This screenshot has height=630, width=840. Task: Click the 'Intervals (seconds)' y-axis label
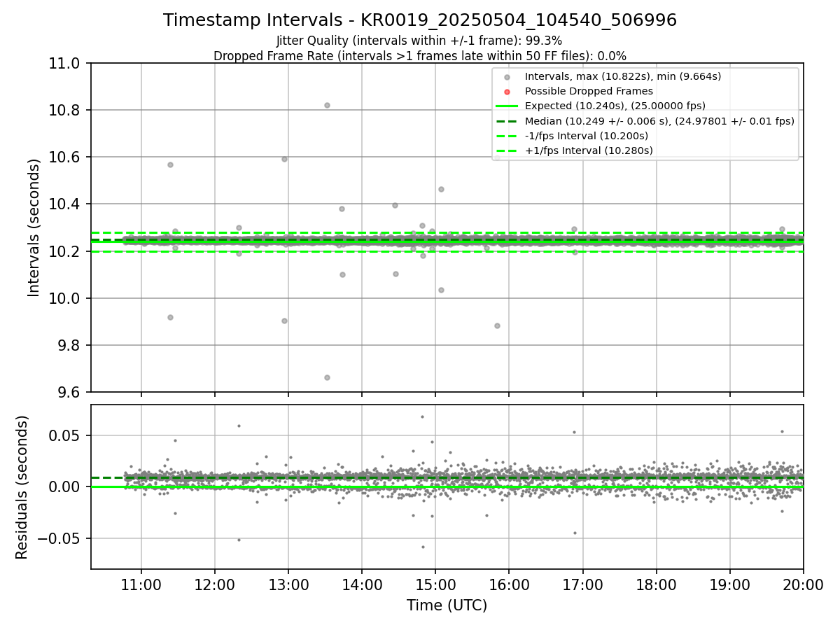(34, 227)
